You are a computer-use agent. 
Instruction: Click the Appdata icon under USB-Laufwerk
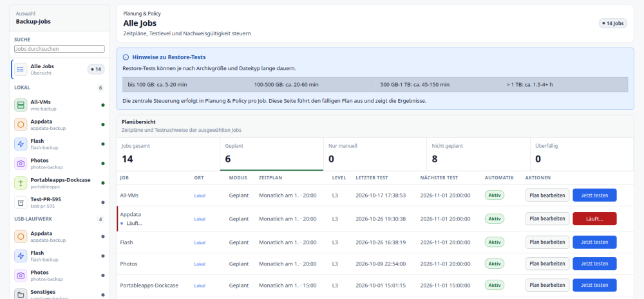click(21, 237)
